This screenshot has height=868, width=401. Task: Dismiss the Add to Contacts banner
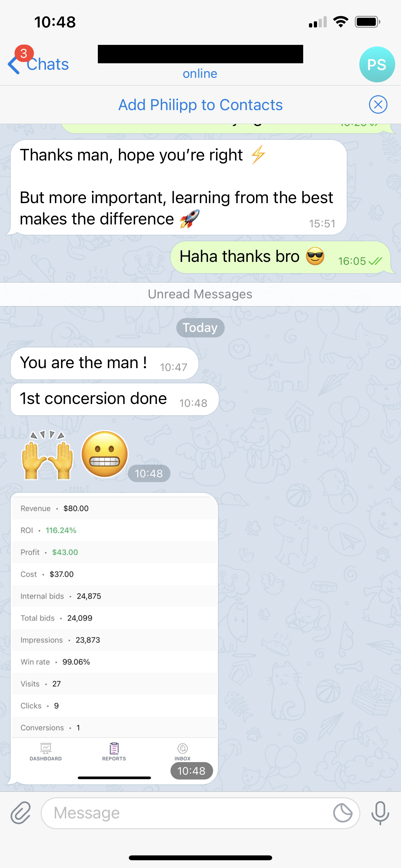378,104
